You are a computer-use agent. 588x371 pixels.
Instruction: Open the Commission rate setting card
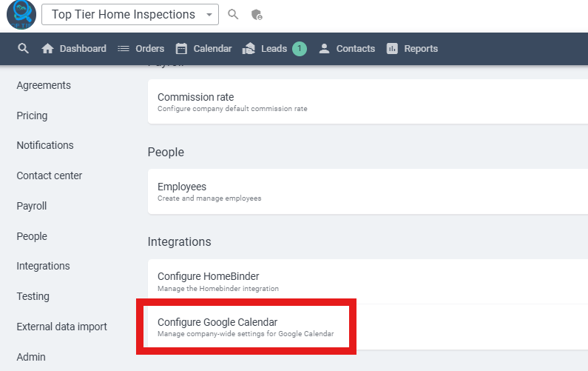(x=368, y=101)
